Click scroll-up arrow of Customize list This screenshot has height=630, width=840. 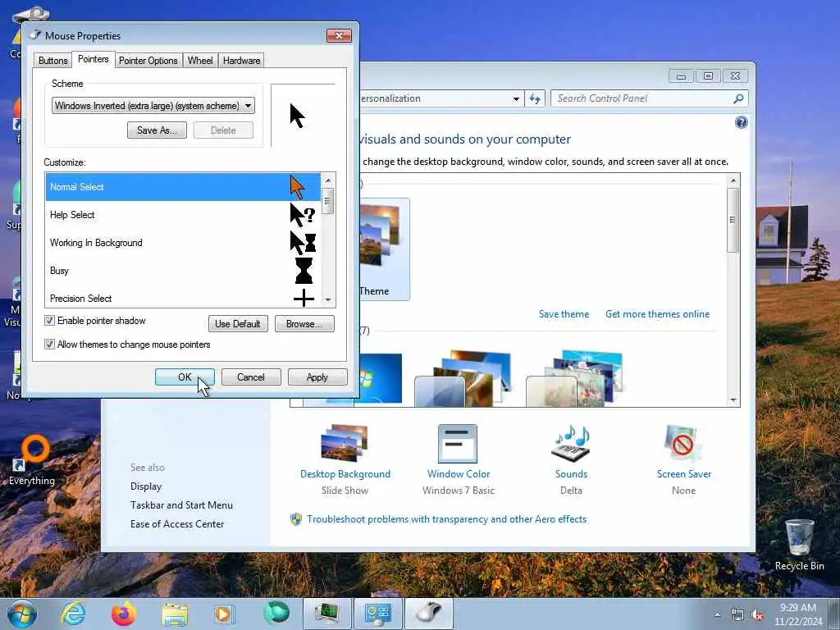click(328, 180)
